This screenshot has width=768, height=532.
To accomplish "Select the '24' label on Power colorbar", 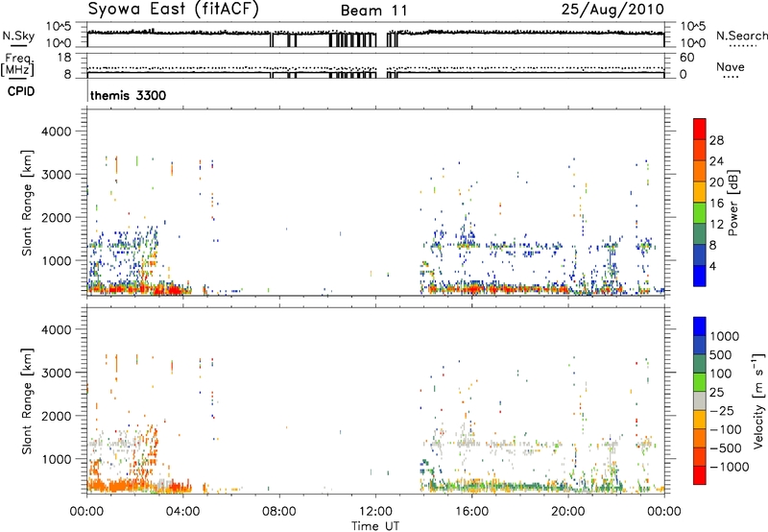I will (716, 161).
